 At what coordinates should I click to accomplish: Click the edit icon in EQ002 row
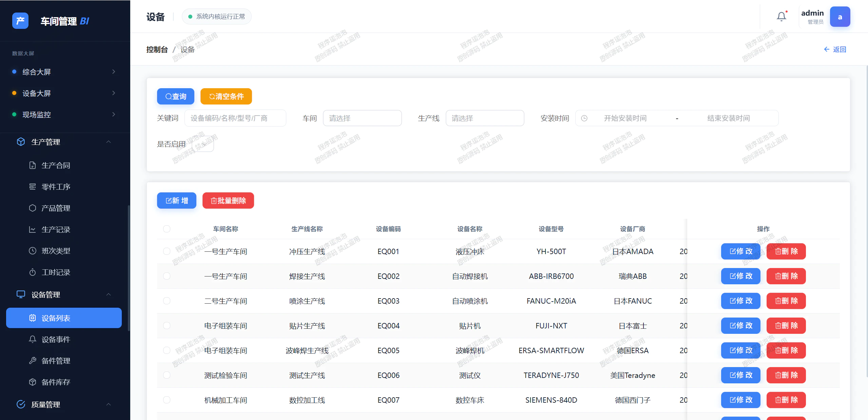tap(733, 276)
